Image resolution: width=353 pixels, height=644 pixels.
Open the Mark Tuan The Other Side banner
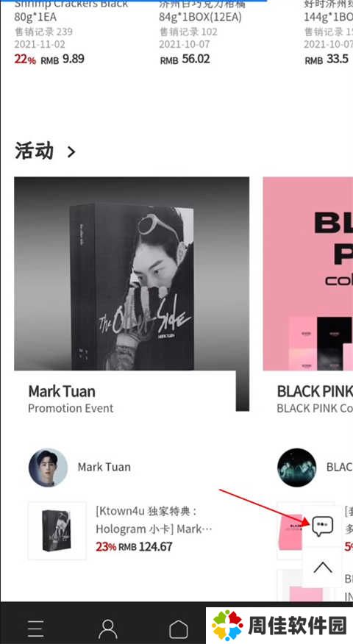[x=132, y=273]
